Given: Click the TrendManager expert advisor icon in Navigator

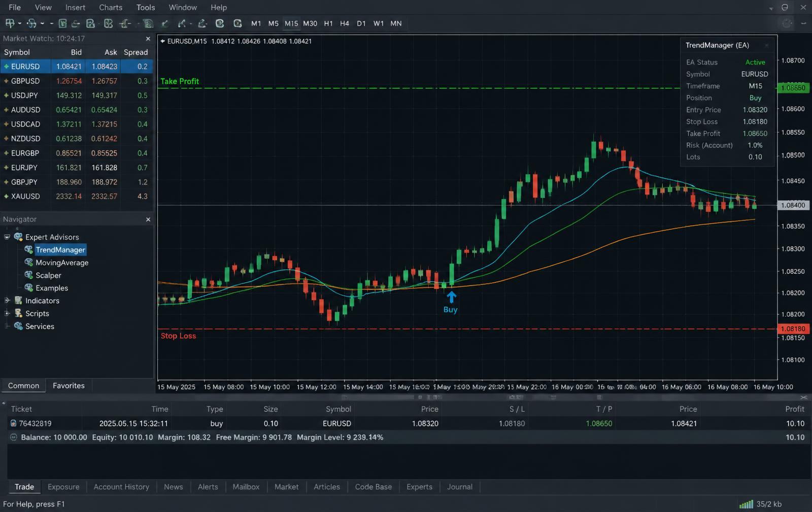Looking at the screenshot, I should (29, 249).
